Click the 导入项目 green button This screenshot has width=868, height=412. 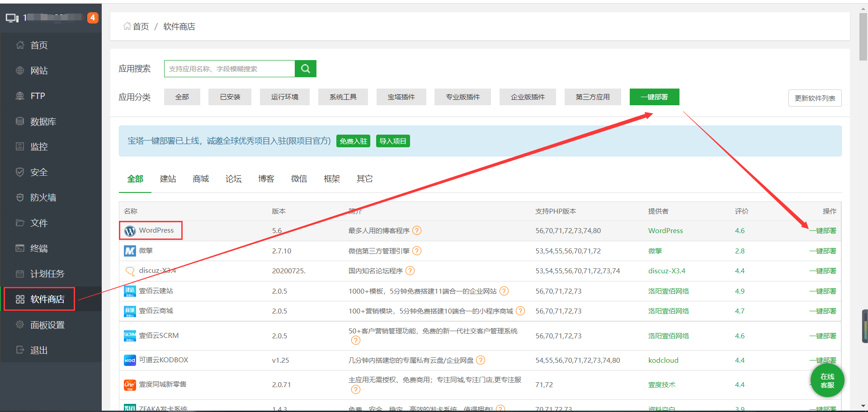coord(393,141)
